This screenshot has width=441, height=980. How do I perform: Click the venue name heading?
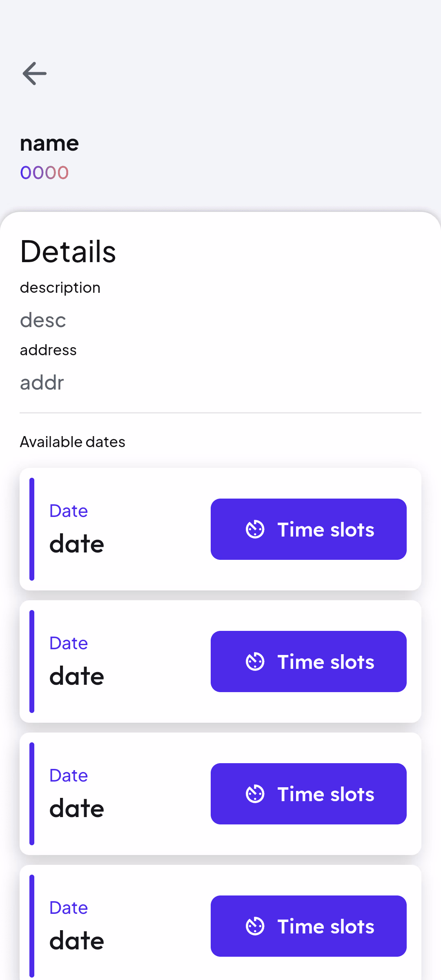tap(49, 144)
